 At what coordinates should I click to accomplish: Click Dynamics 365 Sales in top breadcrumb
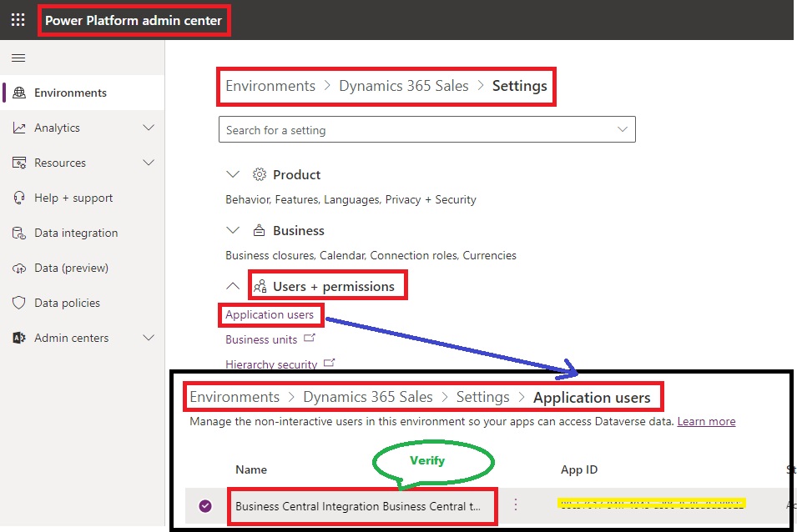(403, 86)
